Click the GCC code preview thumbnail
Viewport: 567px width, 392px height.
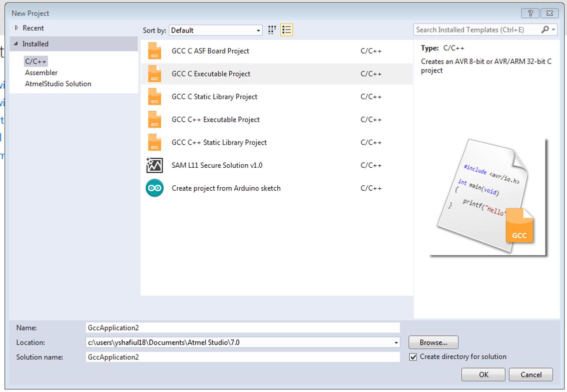[488, 197]
